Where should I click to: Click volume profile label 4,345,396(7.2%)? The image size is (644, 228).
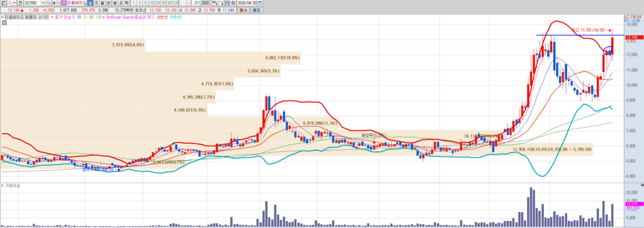pyautogui.click(x=199, y=97)
